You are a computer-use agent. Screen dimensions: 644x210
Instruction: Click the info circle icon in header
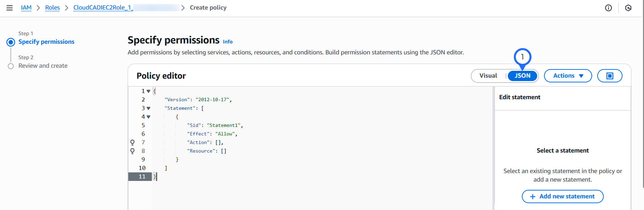[608, 8]
